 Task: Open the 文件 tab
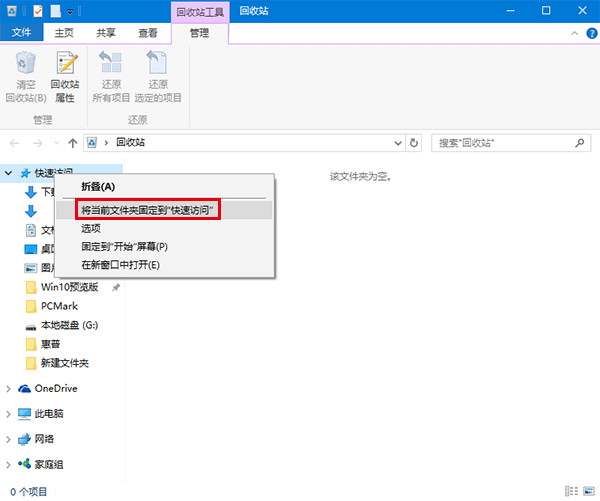point(21,33)
